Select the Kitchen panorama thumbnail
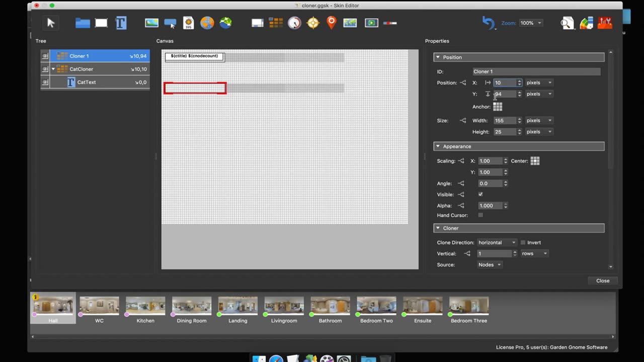Screen dimensions: 644x362 (145, 308)
